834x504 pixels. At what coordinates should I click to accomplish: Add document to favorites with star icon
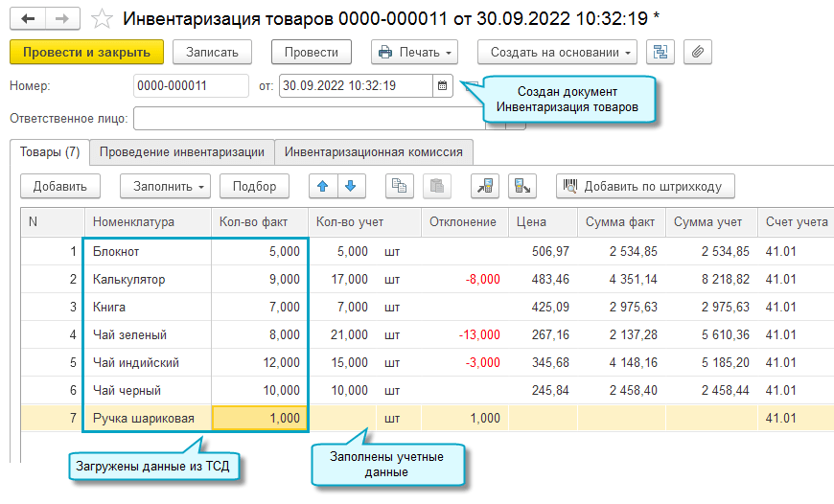click(100, 18)
